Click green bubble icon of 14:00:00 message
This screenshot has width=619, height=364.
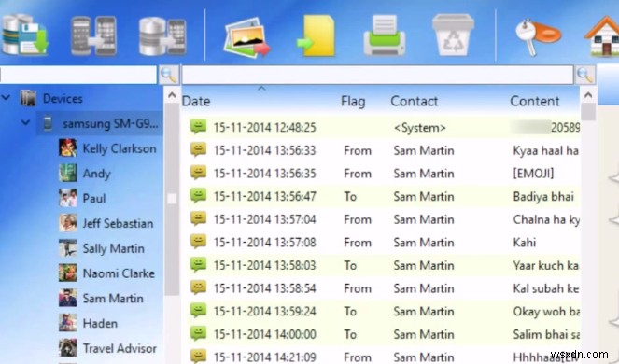[x=198, y=333]
